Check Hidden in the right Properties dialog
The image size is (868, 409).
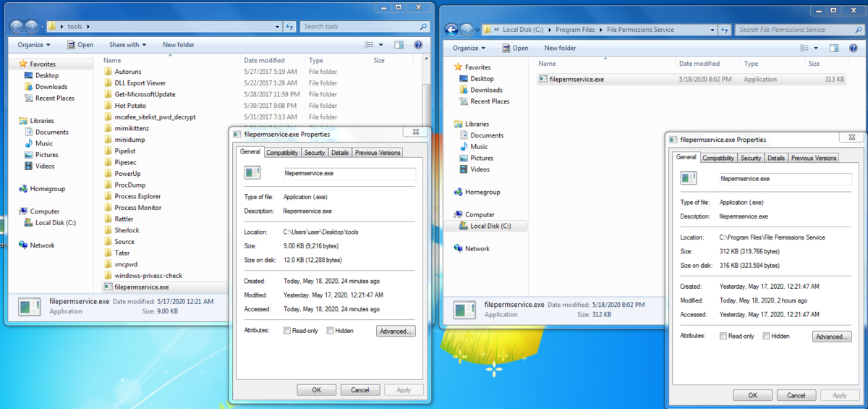[x=766, y=336]
